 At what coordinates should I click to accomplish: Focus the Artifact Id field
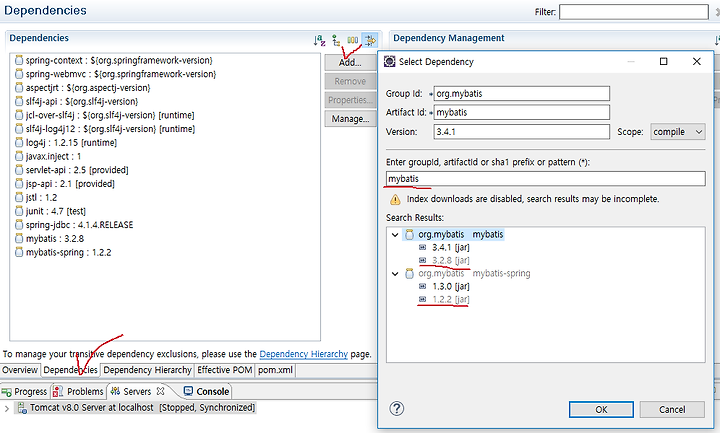coord(522,112)
